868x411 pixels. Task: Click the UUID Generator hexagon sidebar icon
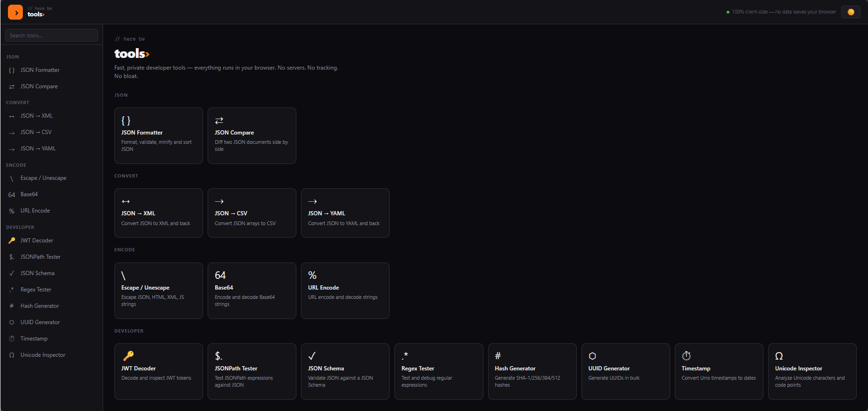coord(12,322)
